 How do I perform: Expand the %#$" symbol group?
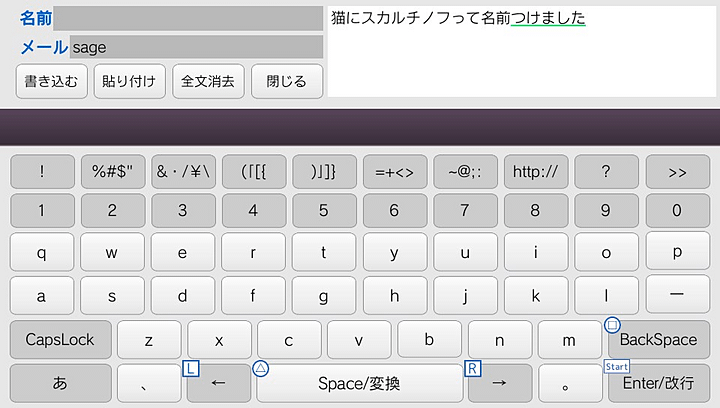coord(112,171)
